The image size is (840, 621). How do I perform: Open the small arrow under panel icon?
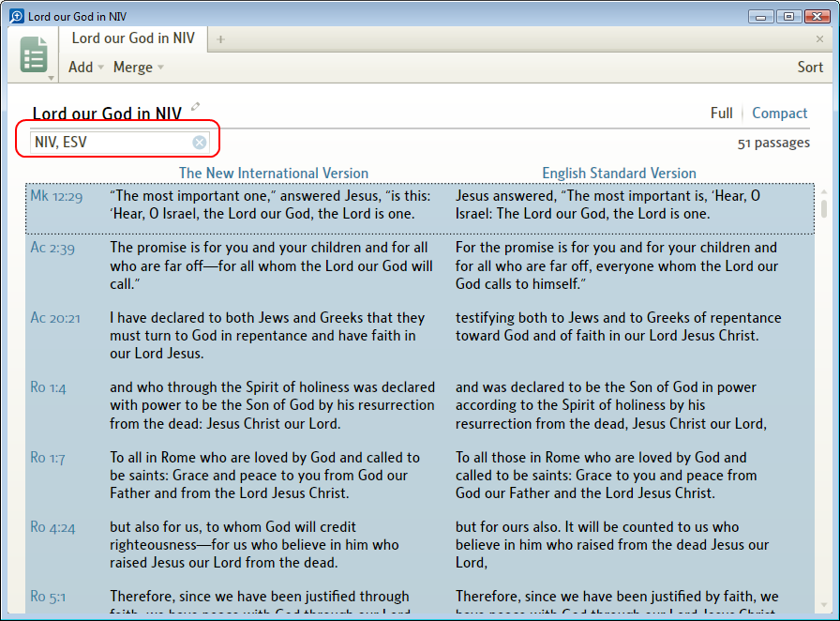pos(51,78)
